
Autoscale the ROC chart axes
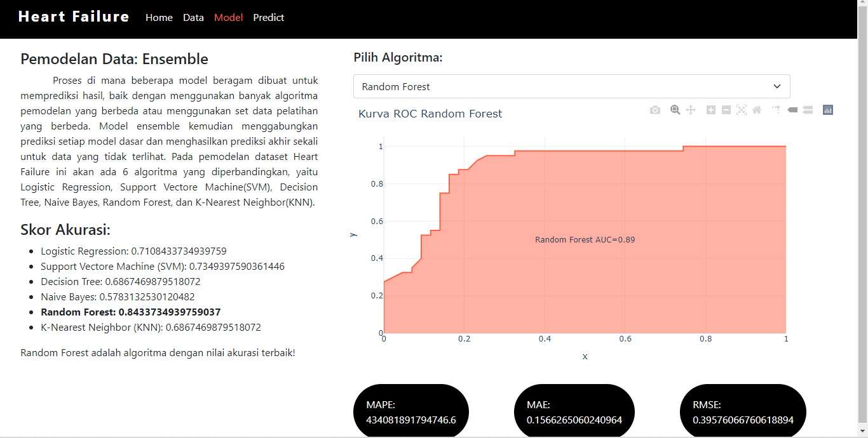click(x=742, y=110)
